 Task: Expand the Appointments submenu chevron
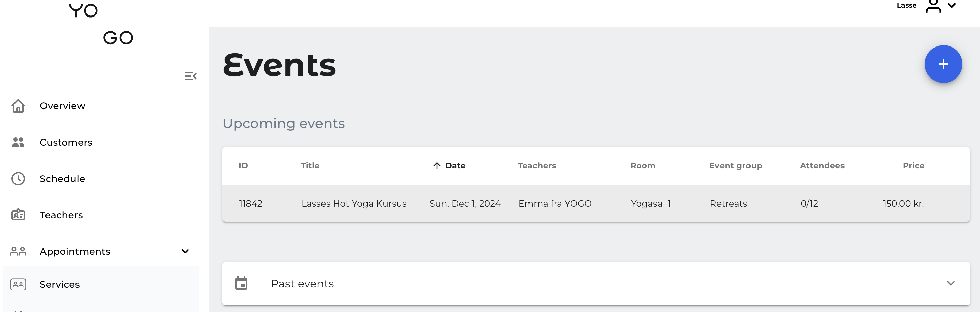(x=185, y=251)
